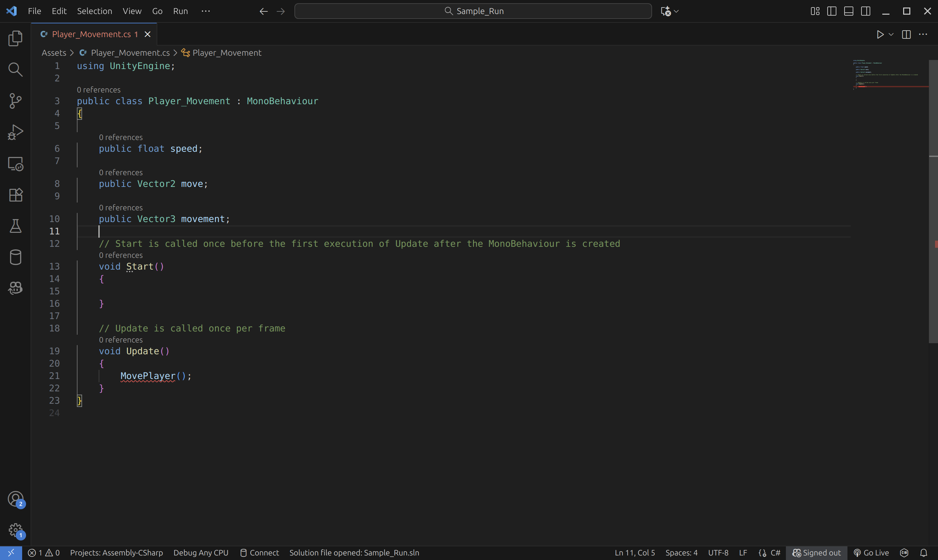Open the Explorer view in activity bar
The height and width of the screenshot is (560, 938).
point(16,38)
